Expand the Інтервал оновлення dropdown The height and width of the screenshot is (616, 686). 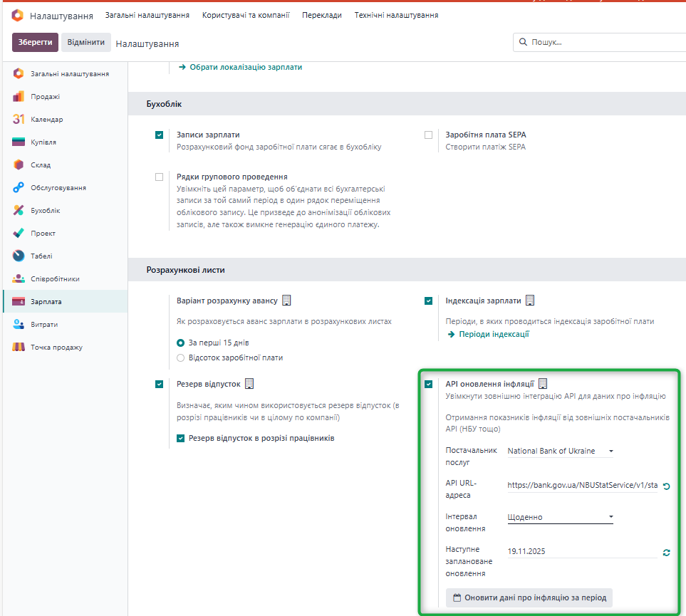tap(560, 517)
